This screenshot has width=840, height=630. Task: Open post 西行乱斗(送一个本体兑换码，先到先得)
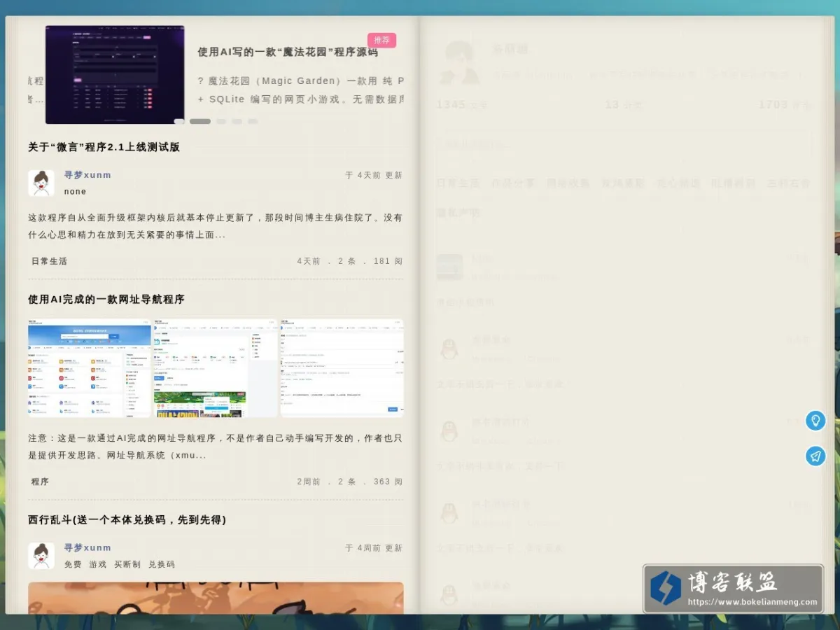click(127, 519)
